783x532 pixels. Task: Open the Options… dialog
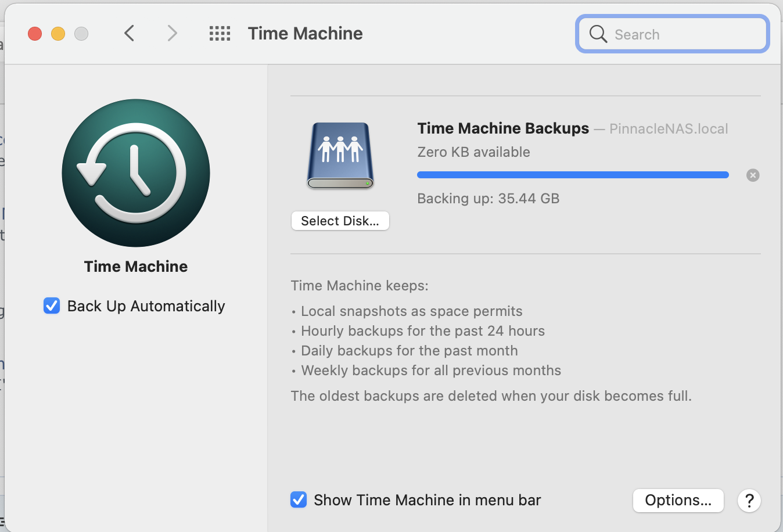point(678,501)
